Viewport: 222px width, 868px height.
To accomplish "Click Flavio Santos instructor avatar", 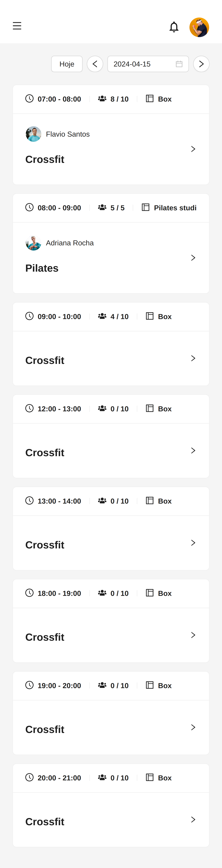I will [x=33, y=134].
